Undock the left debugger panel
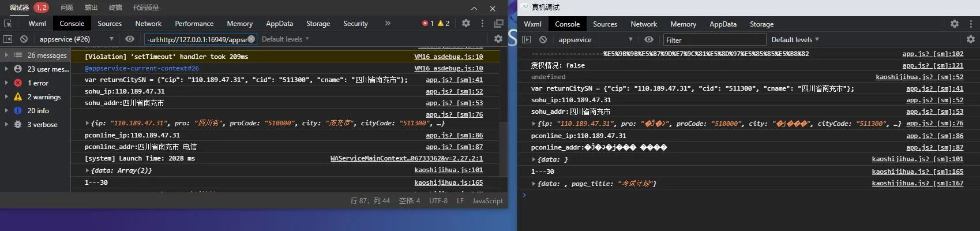Screen dimensions: 980x231 (x=498, y=24)
